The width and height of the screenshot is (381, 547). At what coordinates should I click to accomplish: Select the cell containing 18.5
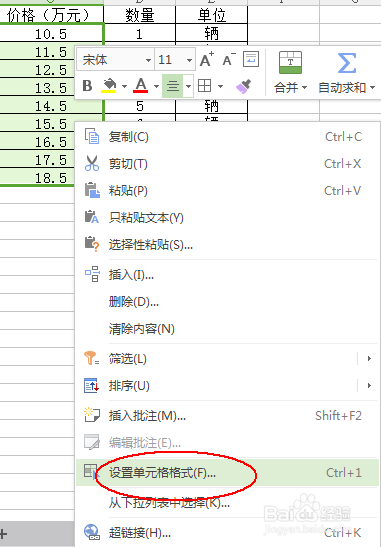[x=37, y=178]
